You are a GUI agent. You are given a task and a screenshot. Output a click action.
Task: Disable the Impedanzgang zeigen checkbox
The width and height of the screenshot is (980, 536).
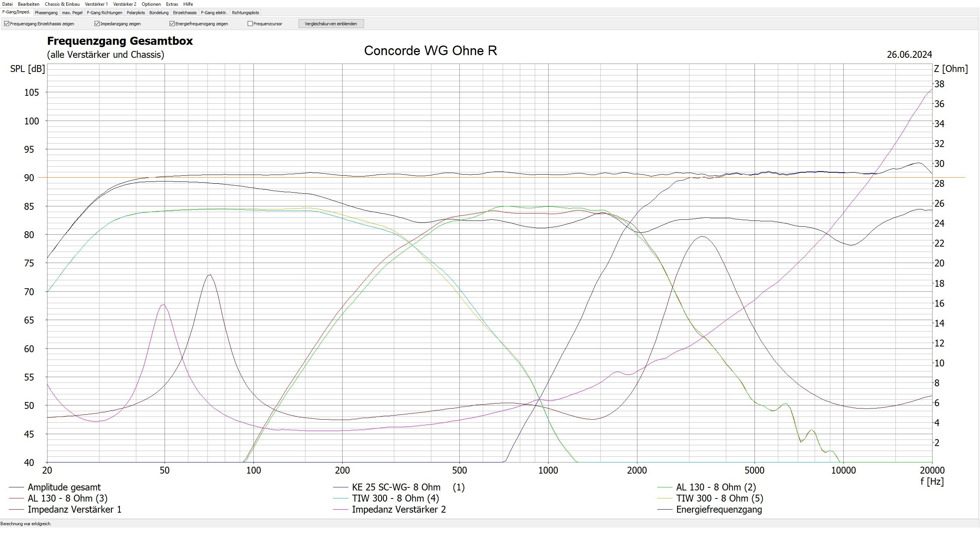[97, 24]
